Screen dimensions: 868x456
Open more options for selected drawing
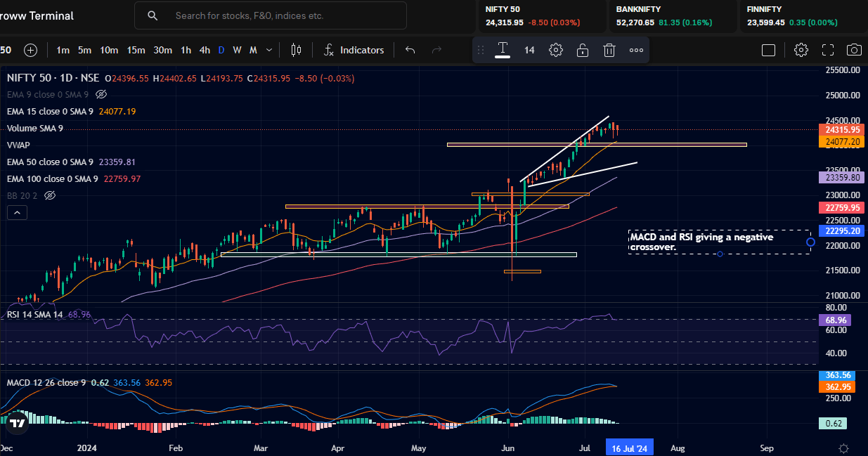tap(636, 50)
